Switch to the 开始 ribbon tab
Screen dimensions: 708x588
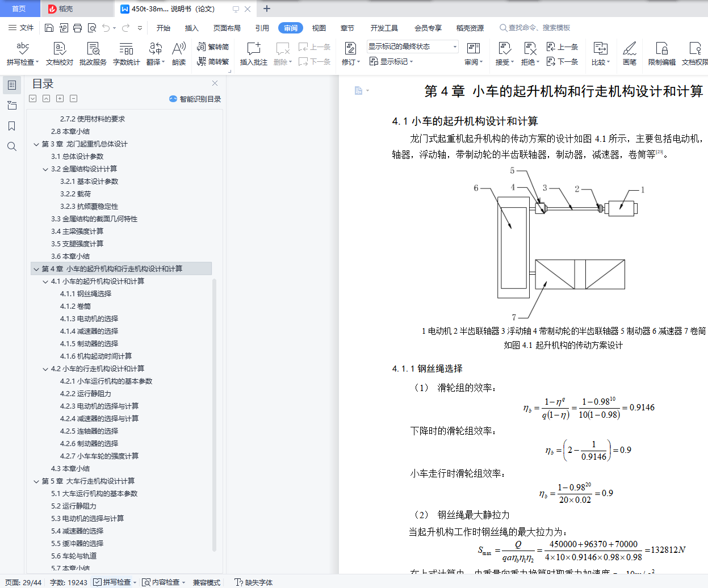click(x=164, y=28)
